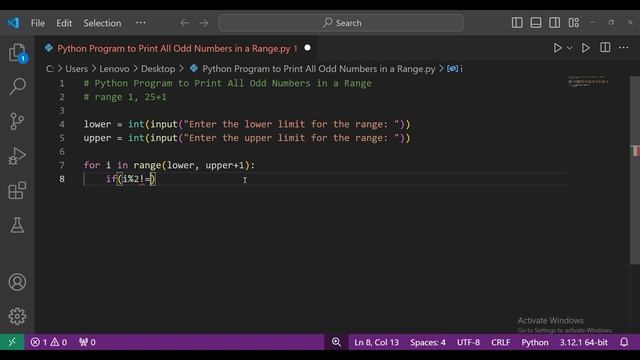Click the Lenovo breadcrumb segment
640x360 pixels.
114,69
